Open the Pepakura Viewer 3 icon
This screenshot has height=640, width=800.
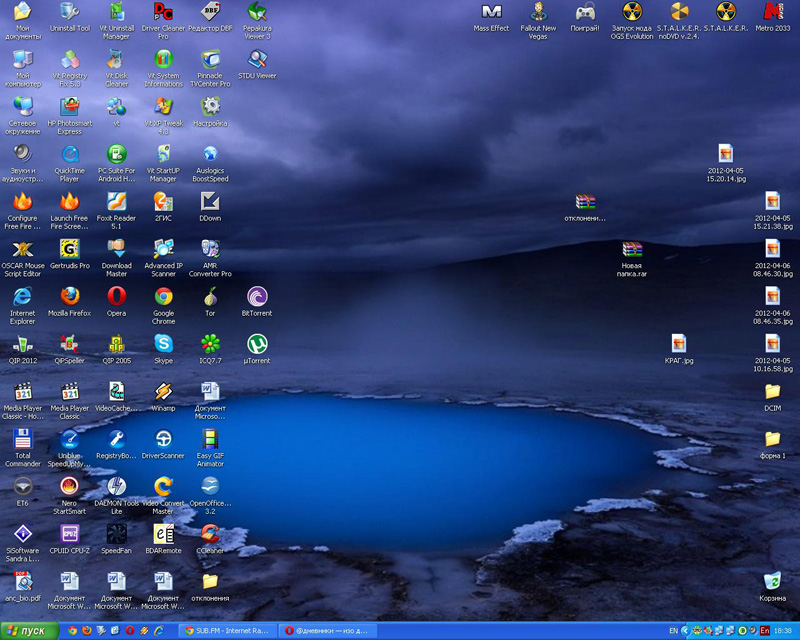(x=257, y=20)
